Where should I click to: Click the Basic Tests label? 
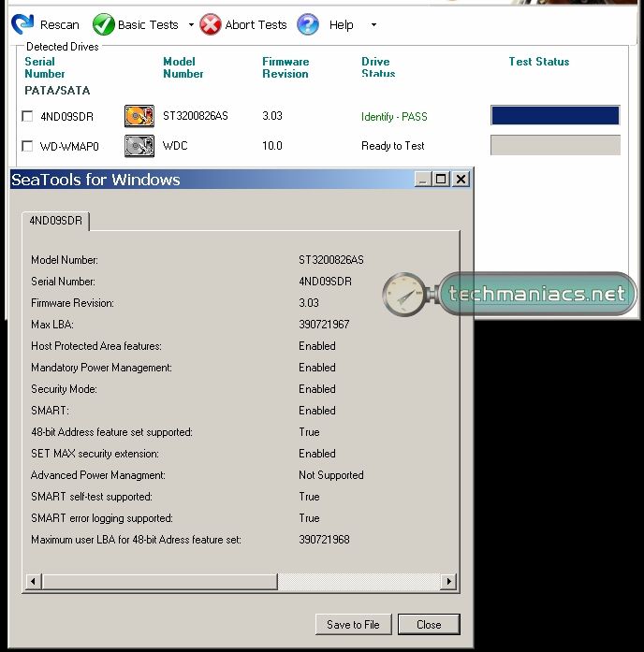click(148, 25)
